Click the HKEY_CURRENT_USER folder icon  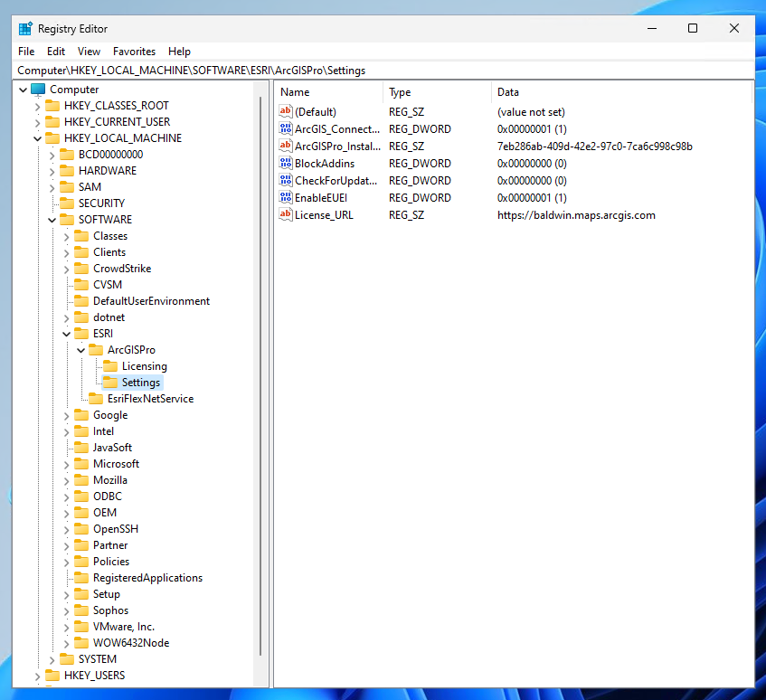[x=52, y=121]
